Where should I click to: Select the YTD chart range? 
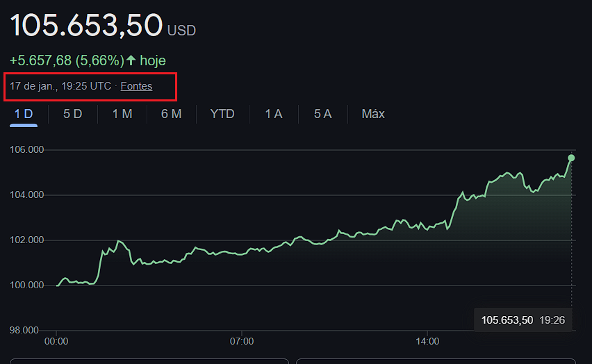[222, 114]
